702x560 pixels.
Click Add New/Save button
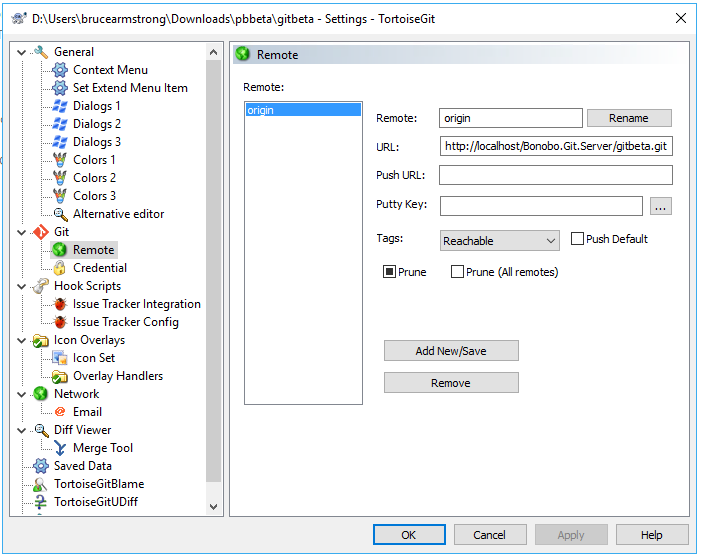click(451, 351)
